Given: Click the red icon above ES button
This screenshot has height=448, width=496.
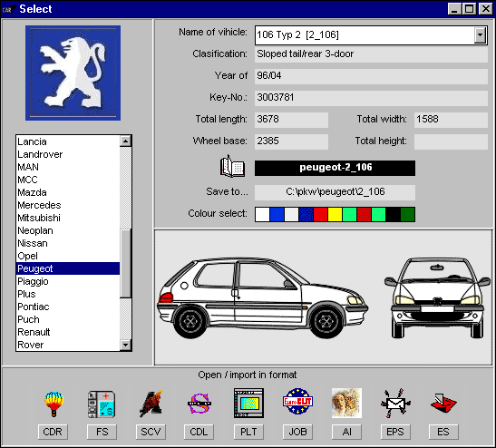Looking at the screenshot, I should tap(443, 404).
